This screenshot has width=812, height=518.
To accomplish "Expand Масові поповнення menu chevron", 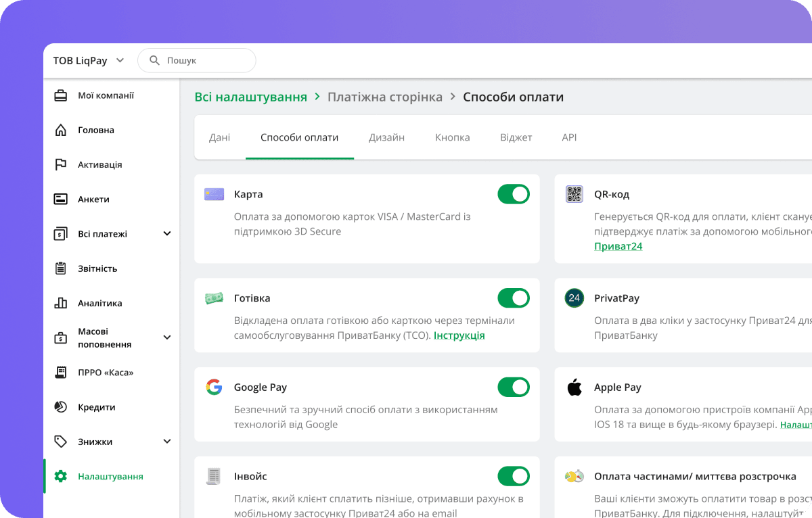I will [167, 337].
